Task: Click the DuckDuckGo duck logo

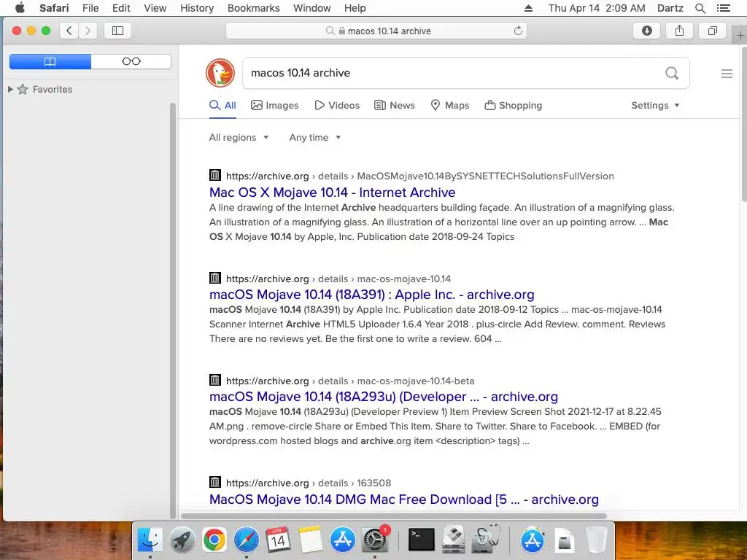Action: pos(220,73)
